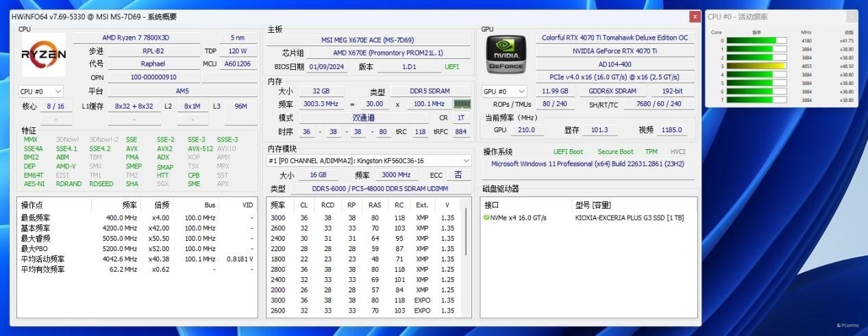
Task: Select the Raphael codename field
Action: pyautogui.click(x=152, y=64)
